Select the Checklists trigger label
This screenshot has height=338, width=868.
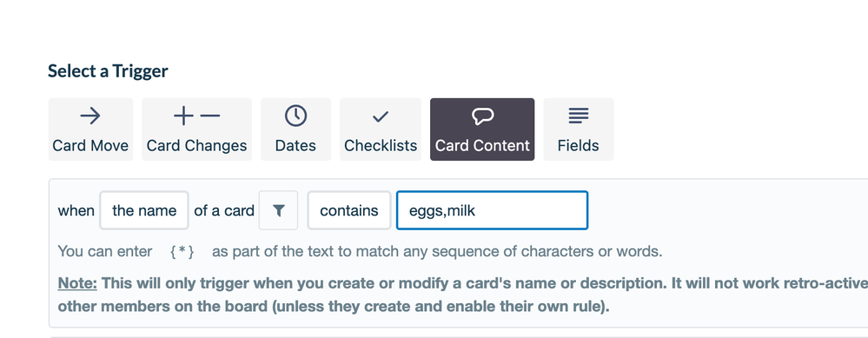pos(381,145)
